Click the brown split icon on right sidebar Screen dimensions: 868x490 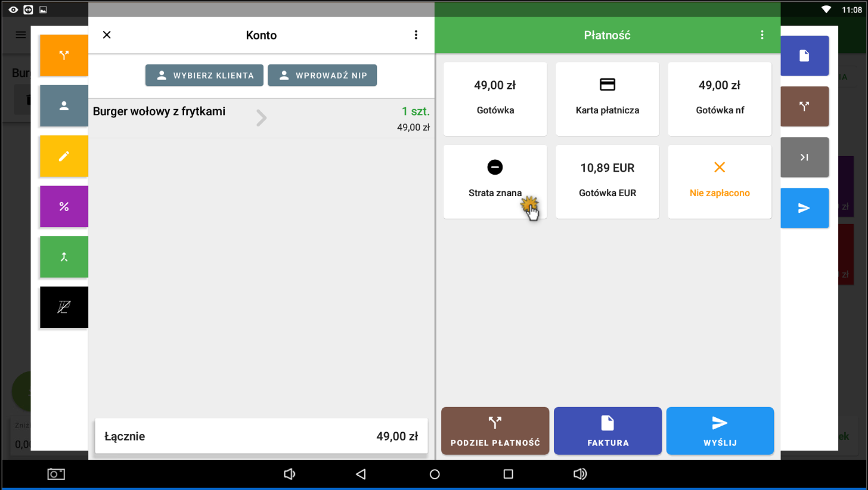804,106
